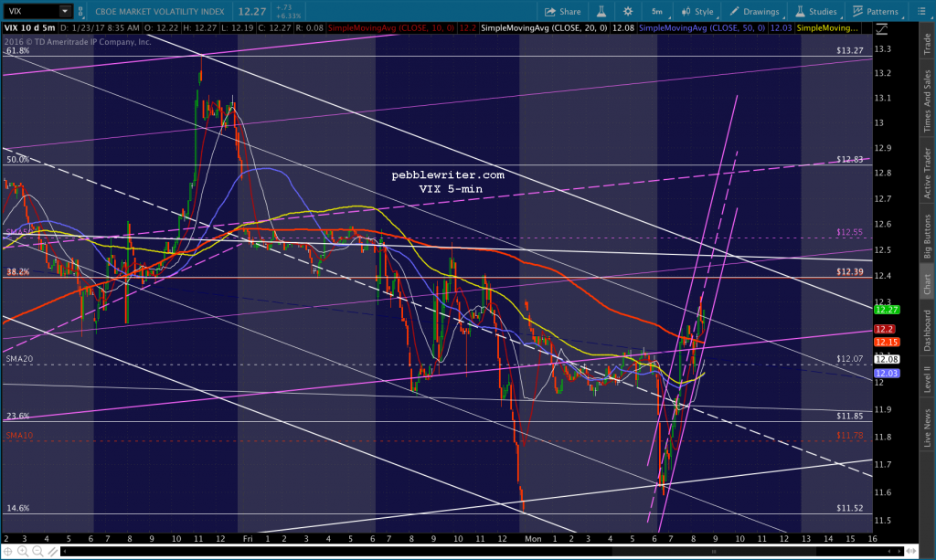Open the Big Buttons side tab
The height and width of the screenshot is (560, 936).
tap(927, 237)
